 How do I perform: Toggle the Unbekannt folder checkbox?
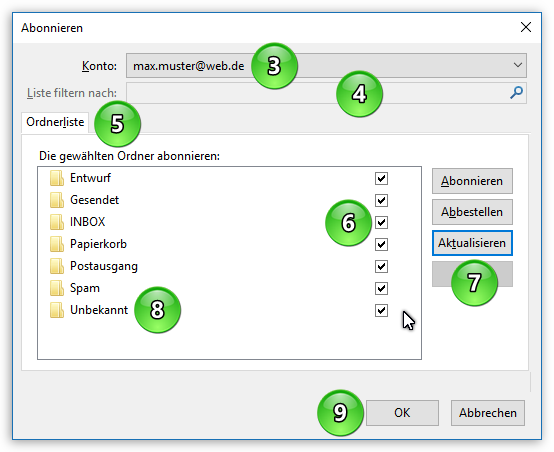[x=381, y=311]
